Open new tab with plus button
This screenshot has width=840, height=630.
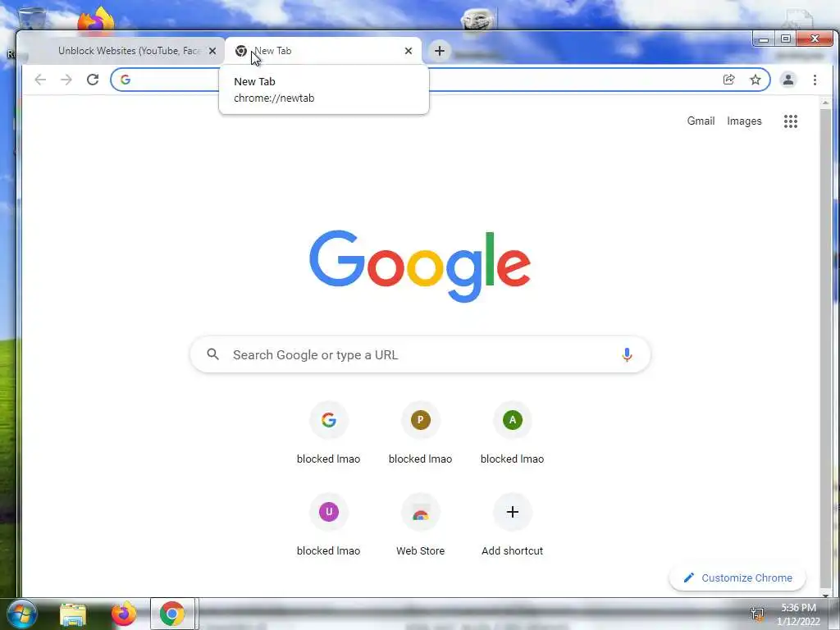[x=440, y=51]
